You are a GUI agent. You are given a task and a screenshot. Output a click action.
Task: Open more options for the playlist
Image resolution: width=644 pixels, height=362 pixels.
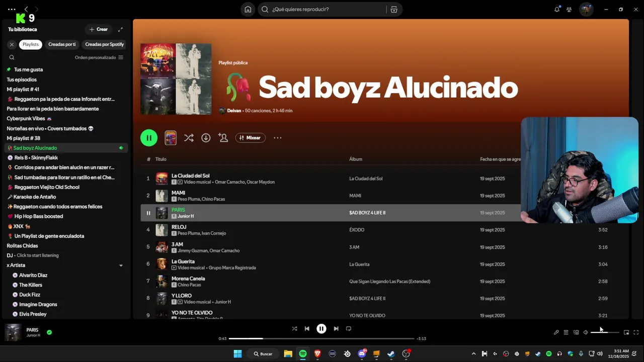point(277,138)
